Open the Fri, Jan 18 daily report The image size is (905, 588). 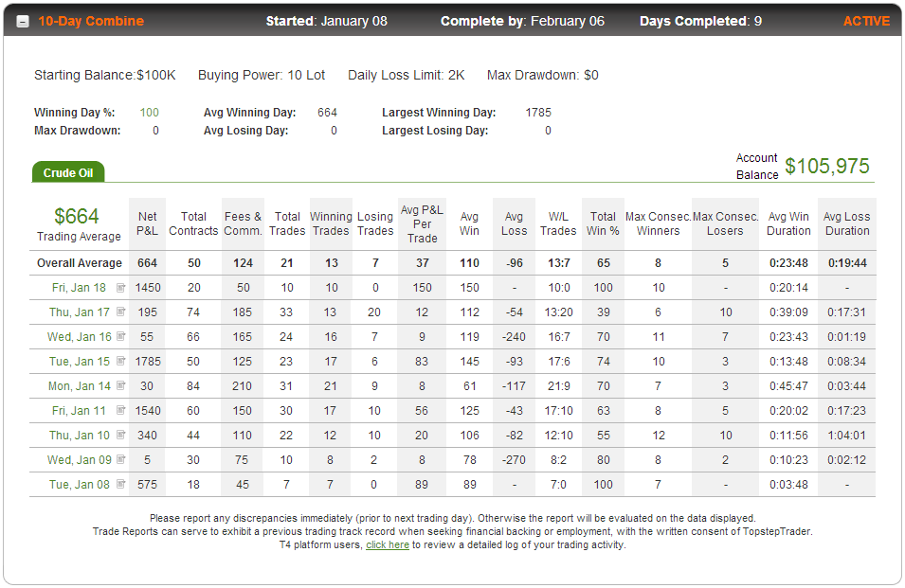click(x=79, y=288)
